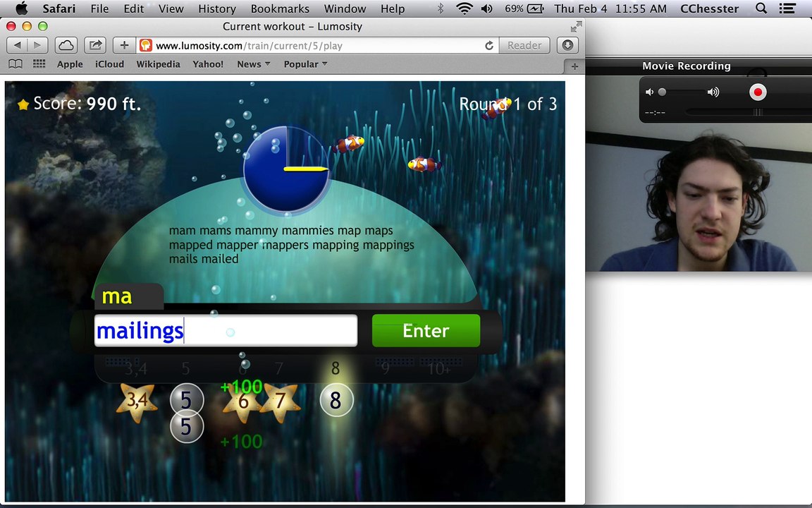Open the Yahoo! bookmark
Screen dimensions: 812x508
point(208,64)
